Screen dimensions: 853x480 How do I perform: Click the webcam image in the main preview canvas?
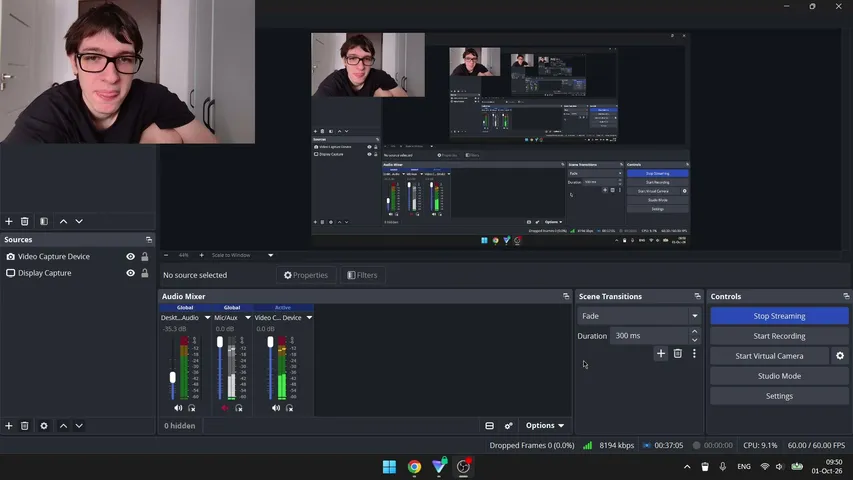(368, 65)
